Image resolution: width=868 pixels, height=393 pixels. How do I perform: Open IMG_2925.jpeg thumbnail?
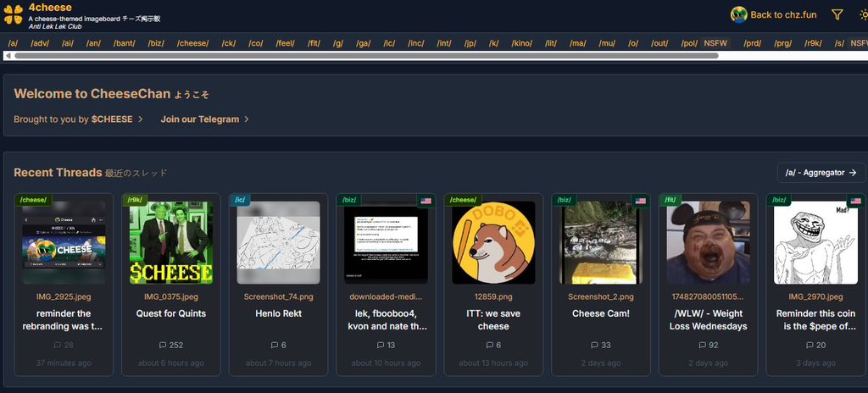tap(64, 242)
